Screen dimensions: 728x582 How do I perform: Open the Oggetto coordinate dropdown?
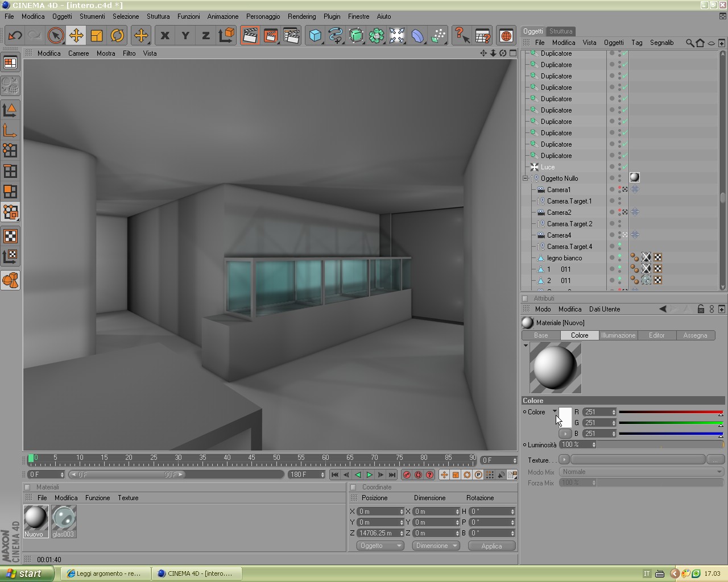click(x=380, y=546)
